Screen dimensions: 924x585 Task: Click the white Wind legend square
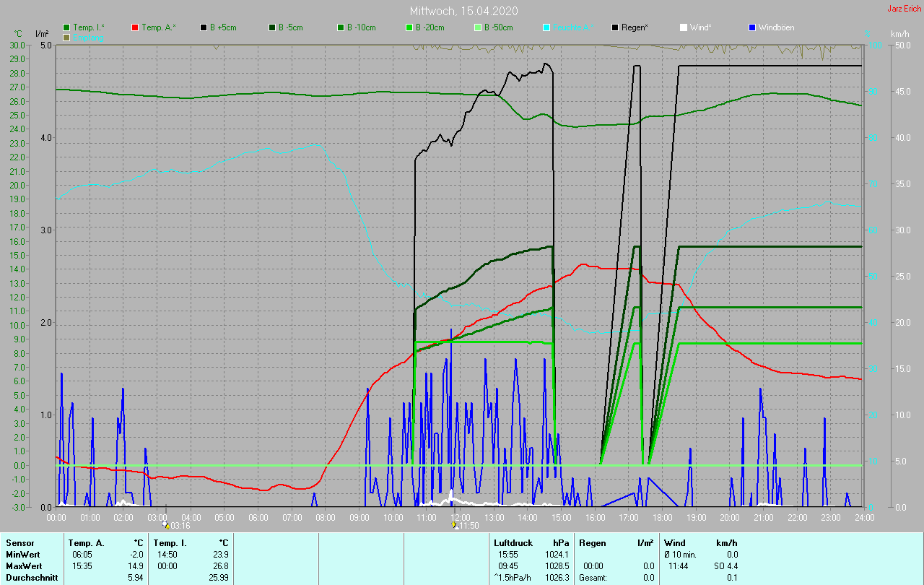[x=684, y=27]
